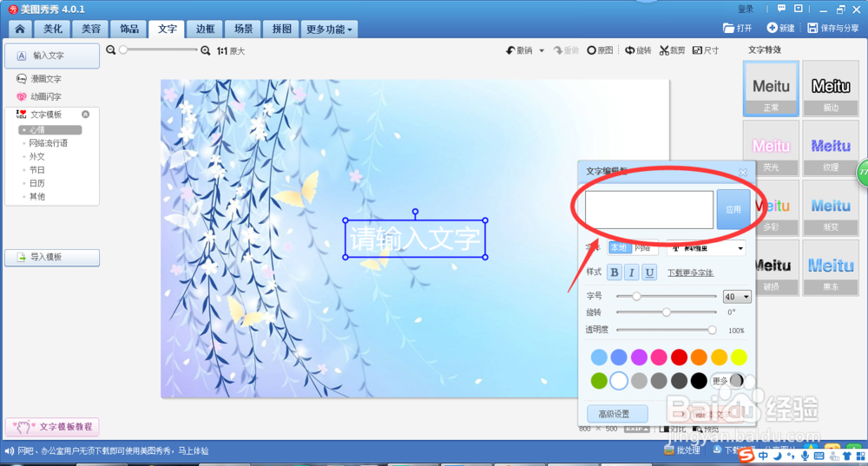Screen dimensions: 868x466
Task: Click the 高级设置 advanced settings button
Action: 616,414
